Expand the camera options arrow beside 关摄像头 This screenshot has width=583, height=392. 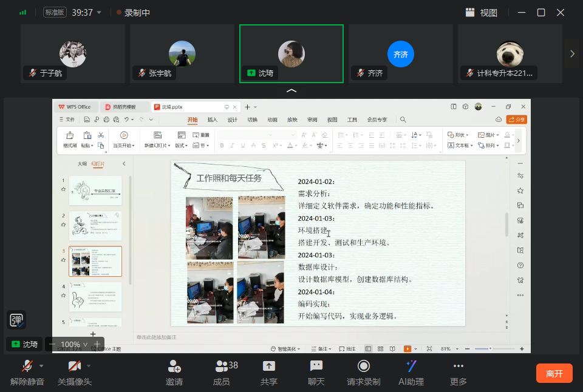(89, 366)
